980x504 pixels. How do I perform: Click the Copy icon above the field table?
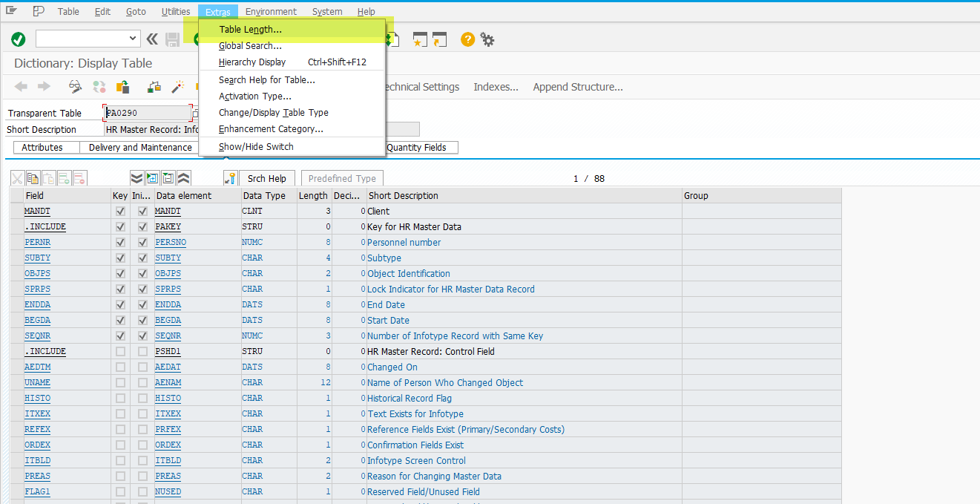[33, 178]
